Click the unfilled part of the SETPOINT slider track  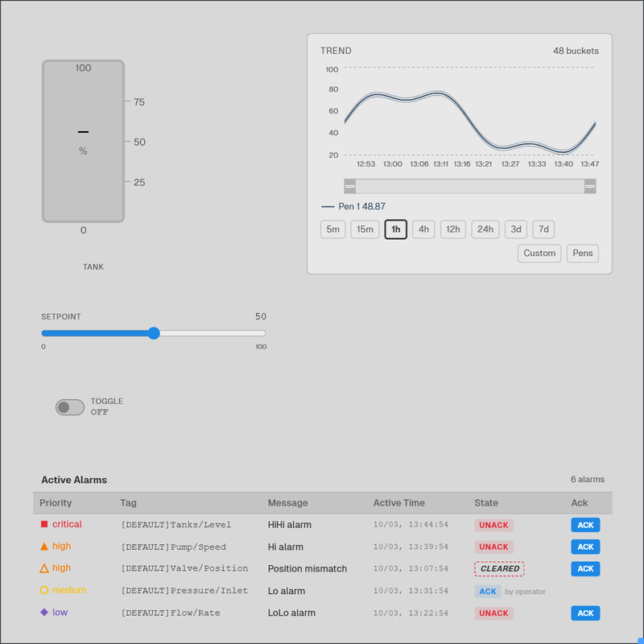213,333
